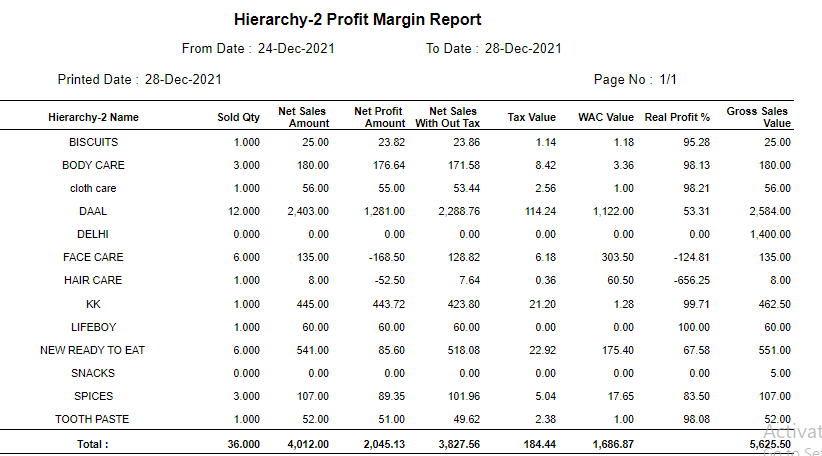
Task: Click the WAC Value column header
Action: [x=606, y=118]
